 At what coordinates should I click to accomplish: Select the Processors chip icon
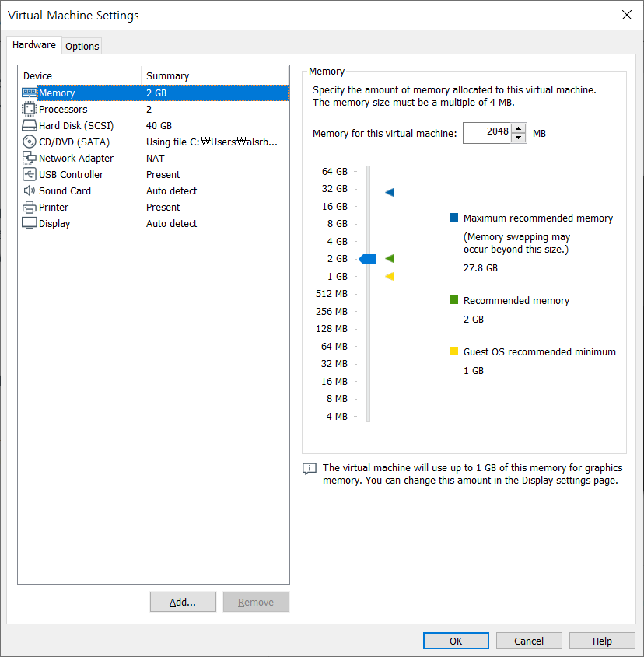(x=30, y=109)
